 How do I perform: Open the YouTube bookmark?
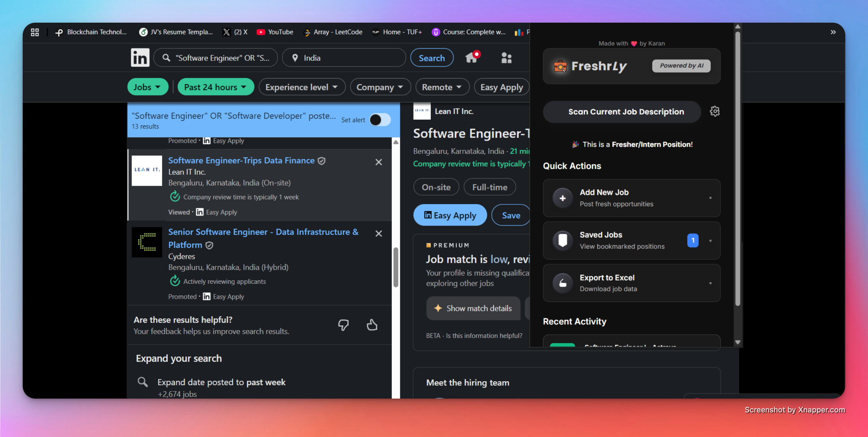(275, 32)
